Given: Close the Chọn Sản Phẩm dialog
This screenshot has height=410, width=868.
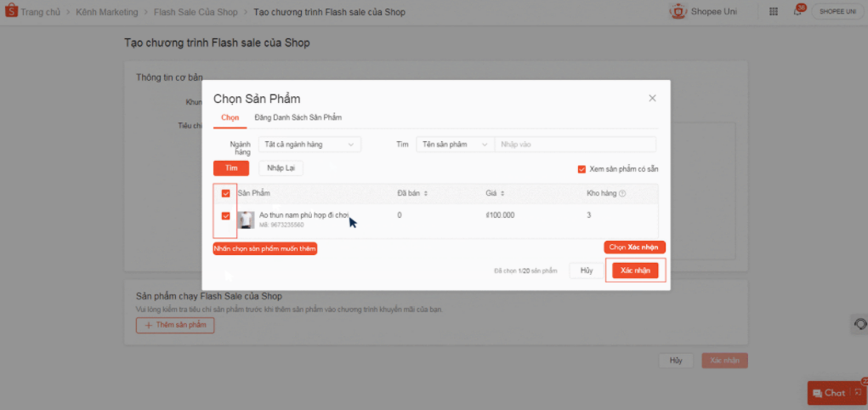Looking at the screenshot, I should pos(652,98).
